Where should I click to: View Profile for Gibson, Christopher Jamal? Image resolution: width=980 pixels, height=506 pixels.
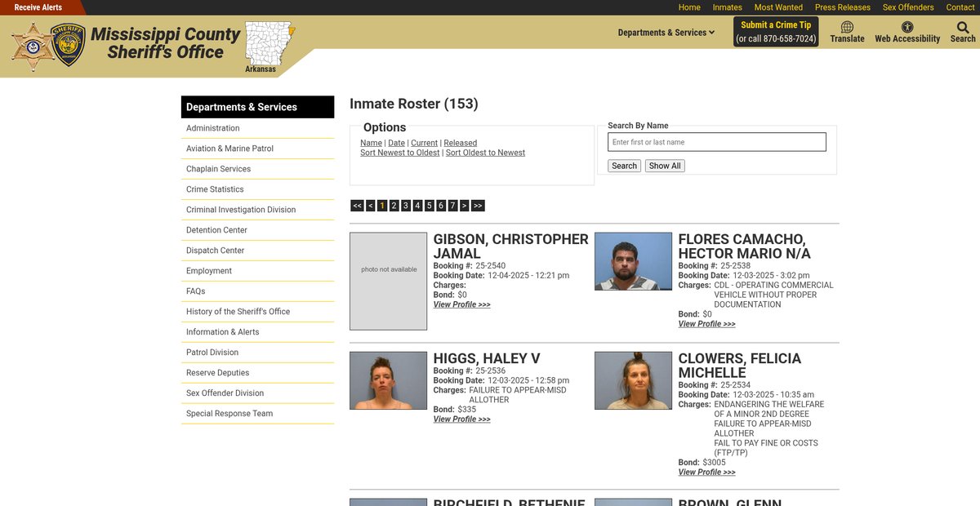click(461, 304)
